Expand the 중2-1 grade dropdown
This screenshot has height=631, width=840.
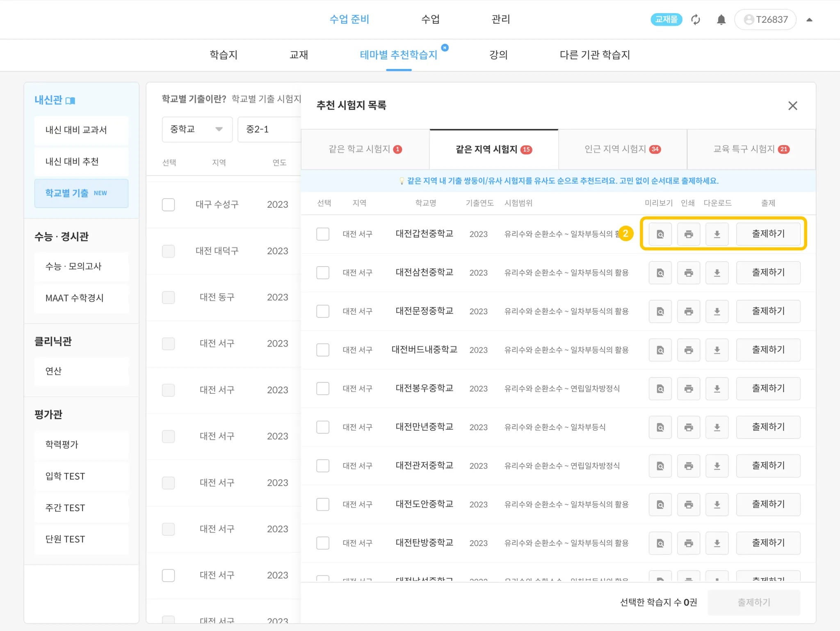pos(269,129)
